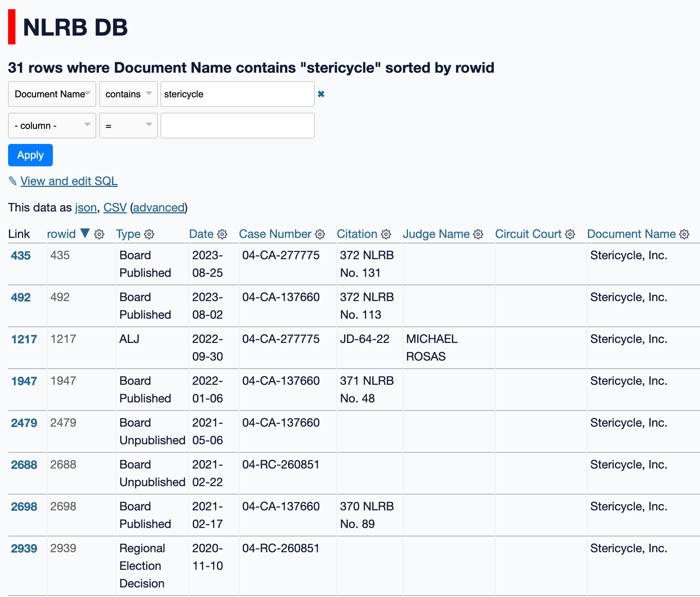
Task: Open column options for Type
Action: click(149, 234)
